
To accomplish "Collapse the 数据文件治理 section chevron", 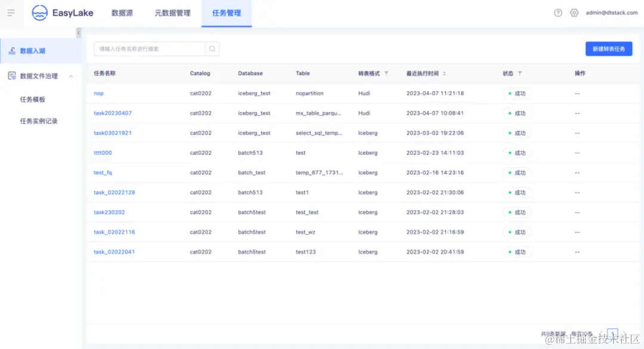I will click(x=71, y=76).
